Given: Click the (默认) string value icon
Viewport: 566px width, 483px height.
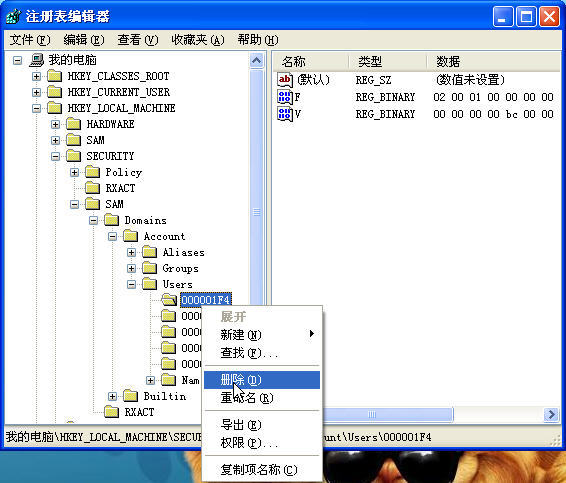Looking at the screenshot, I should pos(285,80).
